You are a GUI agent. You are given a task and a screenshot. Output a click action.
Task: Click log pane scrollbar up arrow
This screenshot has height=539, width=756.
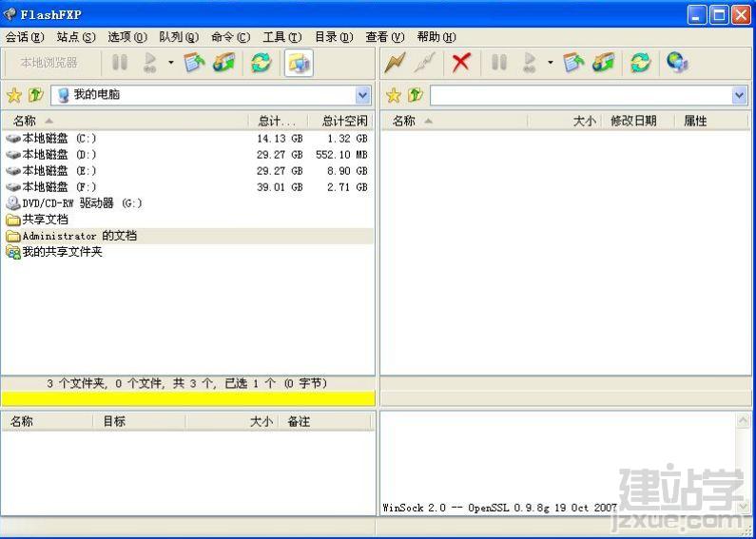[x=743, y=420]
